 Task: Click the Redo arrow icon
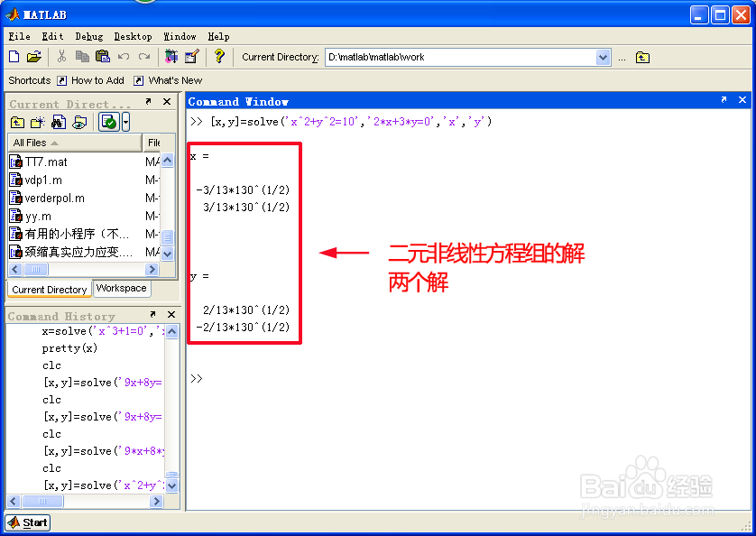(x=144, y=57)
